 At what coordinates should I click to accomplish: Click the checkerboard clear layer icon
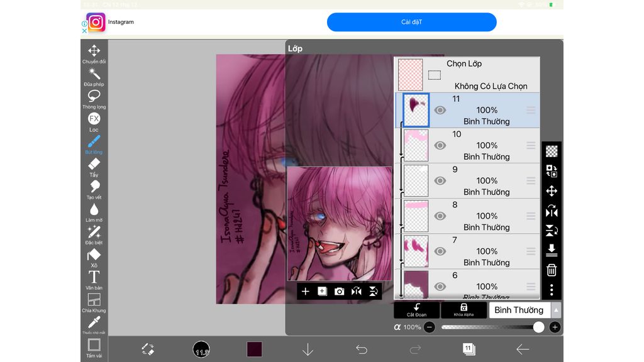coord(552,151)
